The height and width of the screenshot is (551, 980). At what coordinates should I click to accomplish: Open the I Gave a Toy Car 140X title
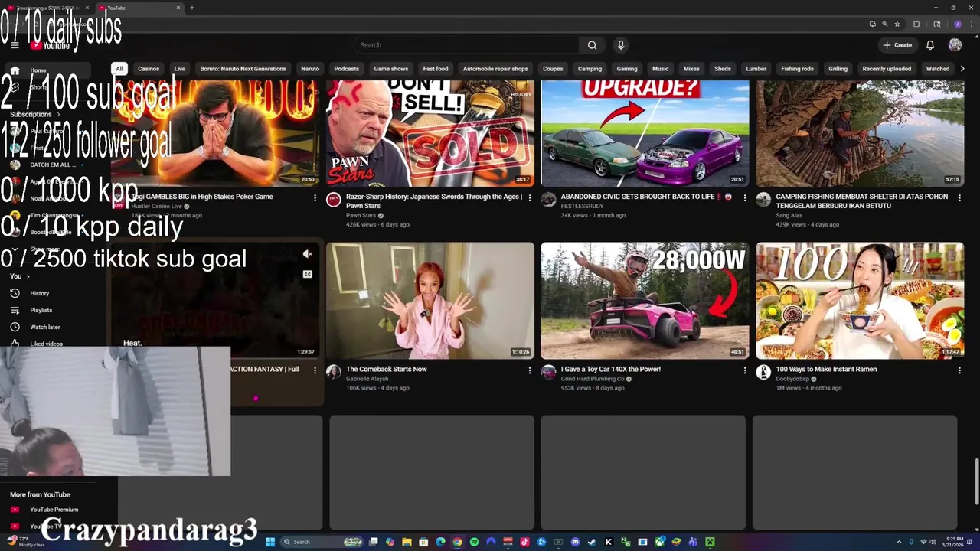611,369
